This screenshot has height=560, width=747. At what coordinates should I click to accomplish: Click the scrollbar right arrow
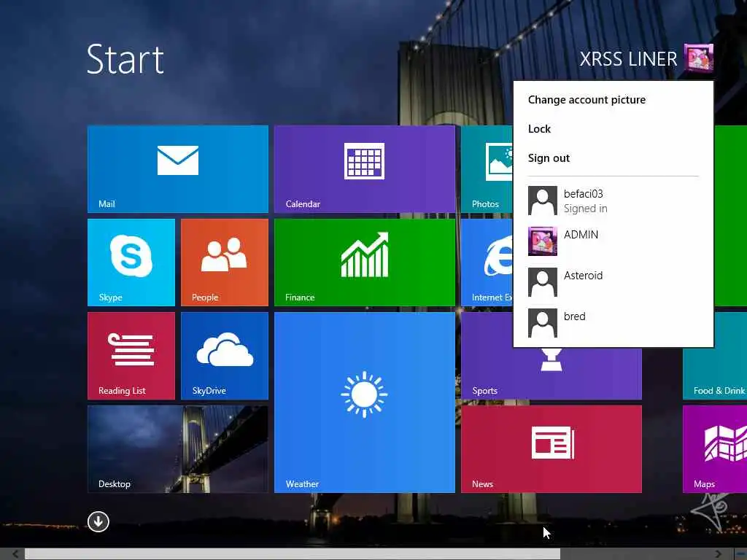(719, 554)
